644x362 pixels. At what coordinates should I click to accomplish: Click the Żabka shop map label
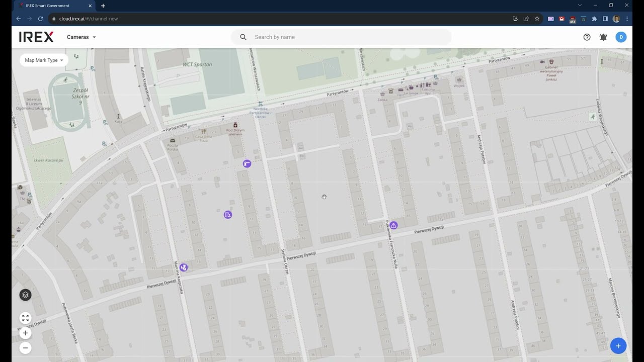coord(382,100)
